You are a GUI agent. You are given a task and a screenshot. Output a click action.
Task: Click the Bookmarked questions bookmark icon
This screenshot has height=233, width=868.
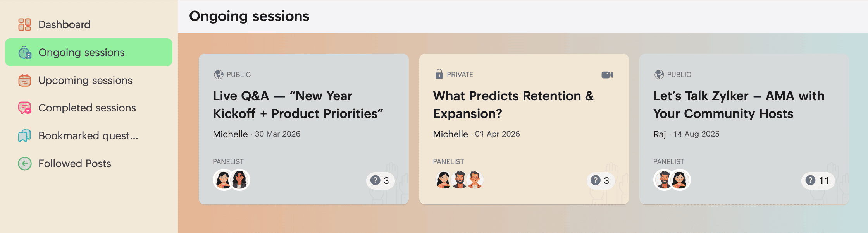tap(24, 136)
